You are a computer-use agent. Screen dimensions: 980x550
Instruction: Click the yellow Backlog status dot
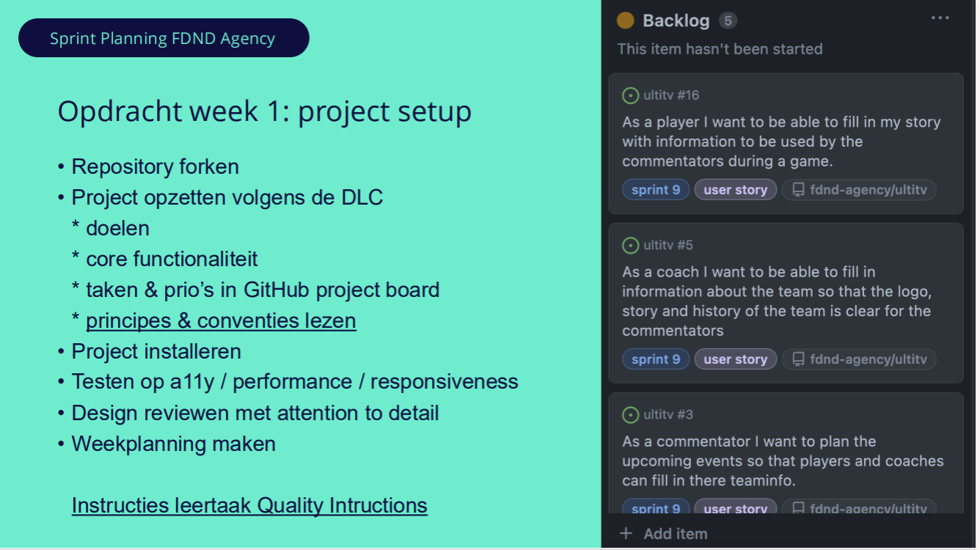[625, 21]
